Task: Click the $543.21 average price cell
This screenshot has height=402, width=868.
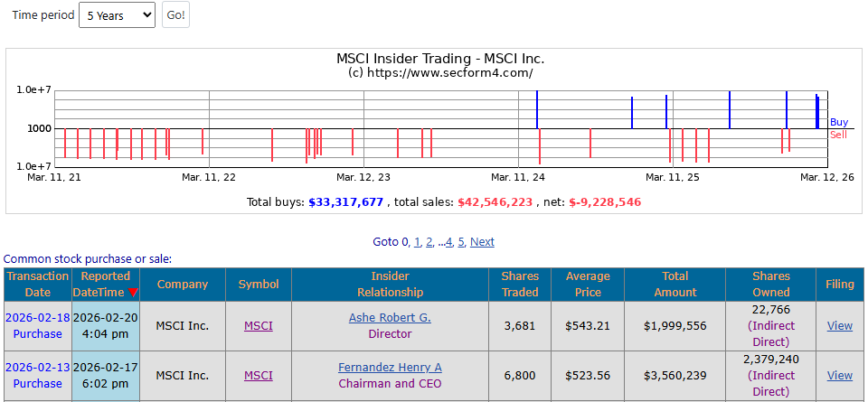Action: click(588, 326)
